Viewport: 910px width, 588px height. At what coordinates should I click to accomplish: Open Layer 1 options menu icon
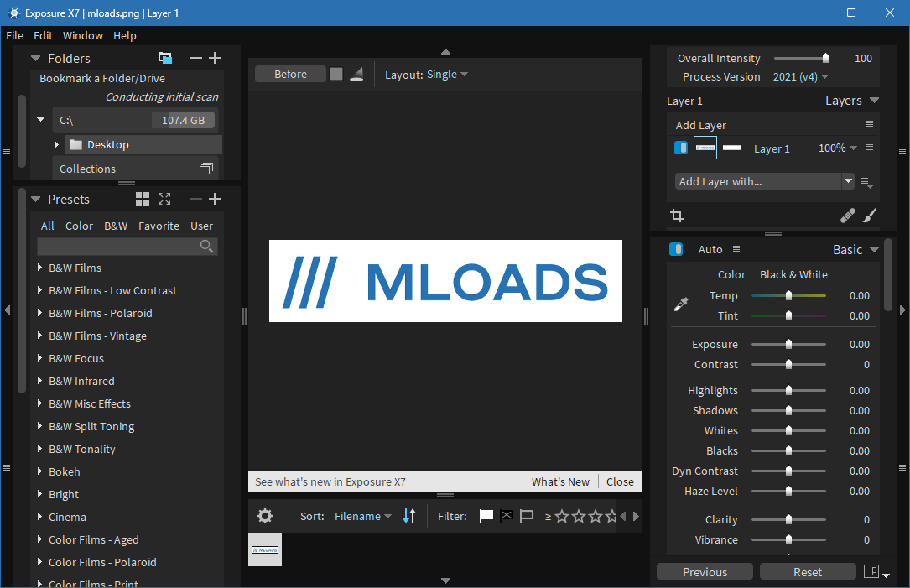pos(870,148)
